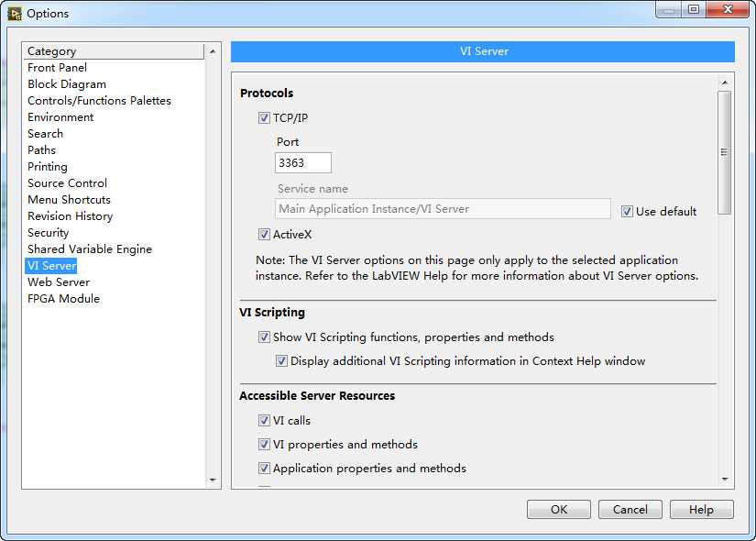Screen dimensions: 756x541
Task: Click category list scroll down arrow
Action: (x=213, y=480)
